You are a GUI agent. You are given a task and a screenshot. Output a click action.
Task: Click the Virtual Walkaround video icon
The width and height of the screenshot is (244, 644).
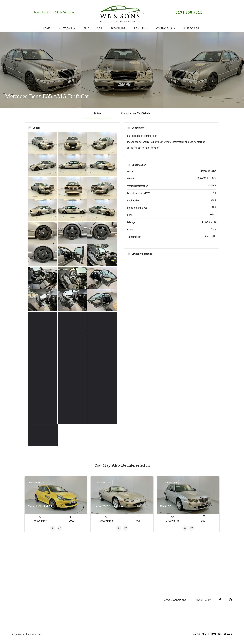[x=129, y=254]
